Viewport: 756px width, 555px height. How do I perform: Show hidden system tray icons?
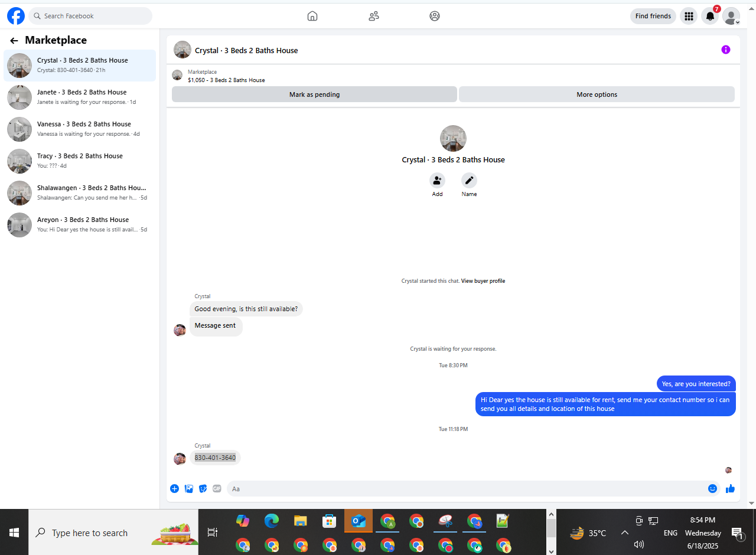pos(625,533)
